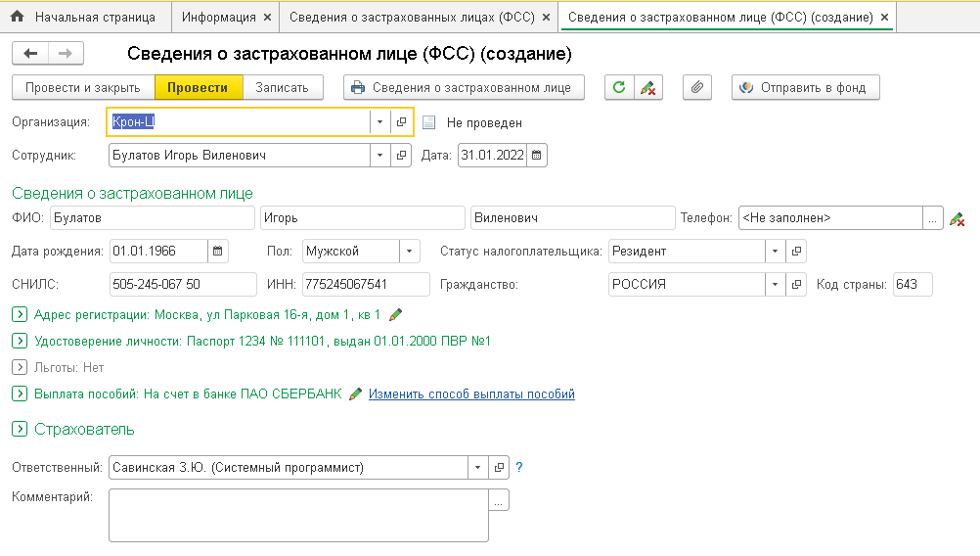This screenshot has width=980, height=556.
Task: Click pencil icon next to Выплата пособий
Action: coord(355,394)
